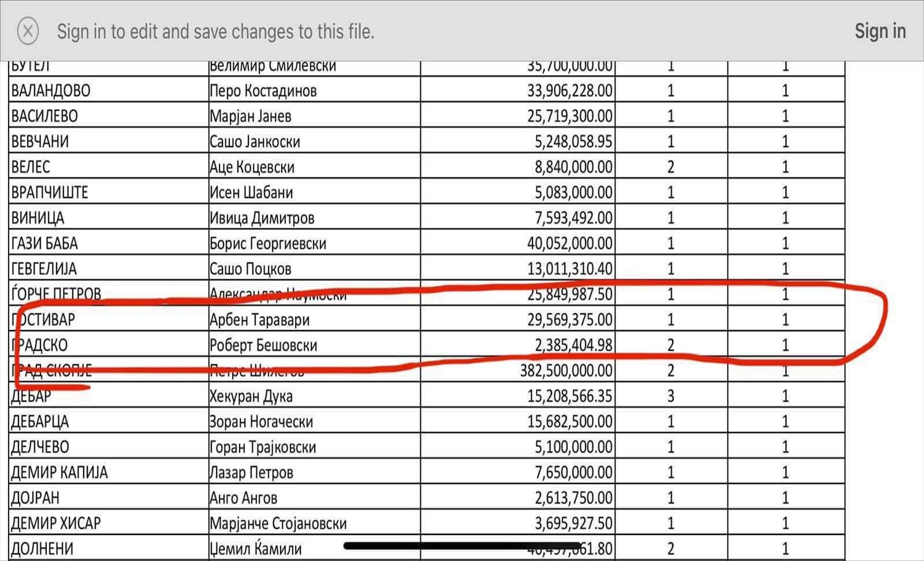924x561 pixels.
Task: Select the ВАЛАНДОВО municipality cell
Action: click(109, 90)
